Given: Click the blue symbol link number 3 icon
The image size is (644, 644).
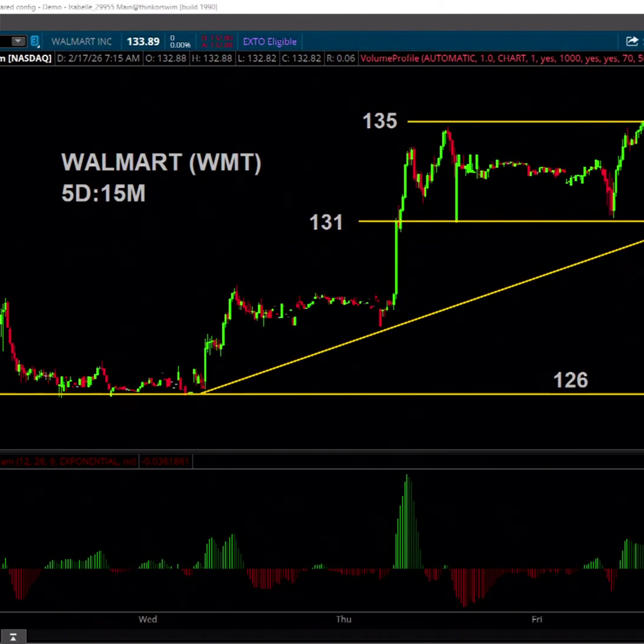Looking at the screenshot, I should pos(35,41).
